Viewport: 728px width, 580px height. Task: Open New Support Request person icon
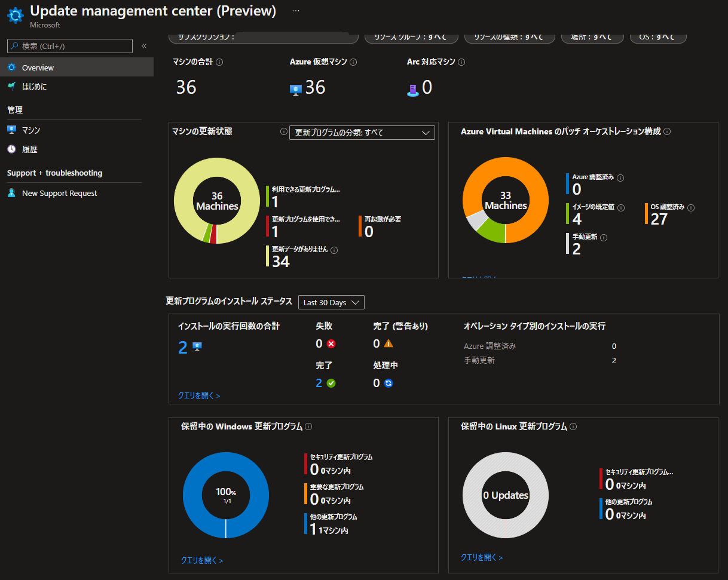(x=11, y=192)
